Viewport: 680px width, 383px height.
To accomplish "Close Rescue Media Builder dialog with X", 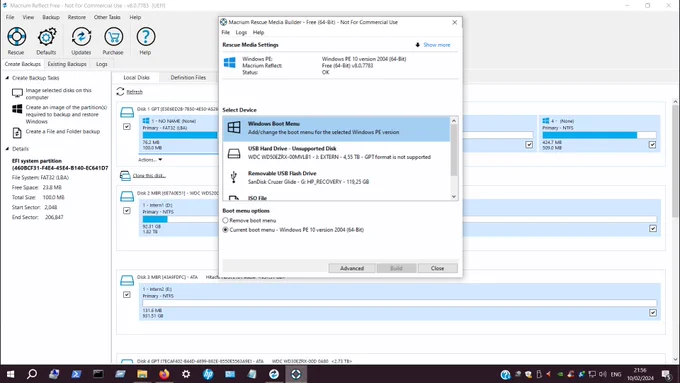I will point(454,23).
